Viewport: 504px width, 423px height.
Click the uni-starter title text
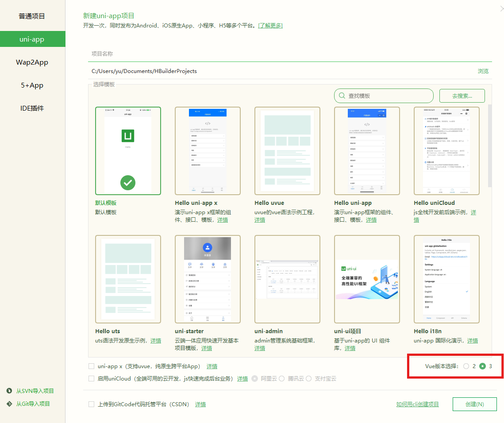click(x=189, y=331)
